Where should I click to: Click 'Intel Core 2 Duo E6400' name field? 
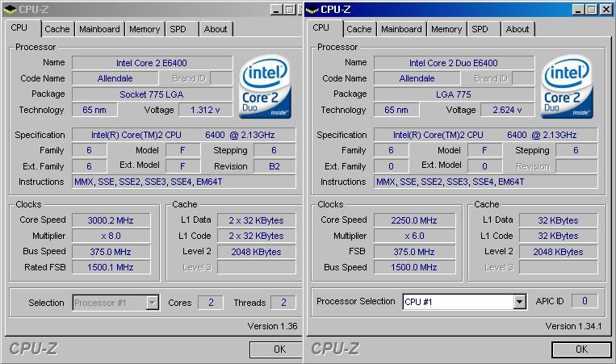[455, 63]
